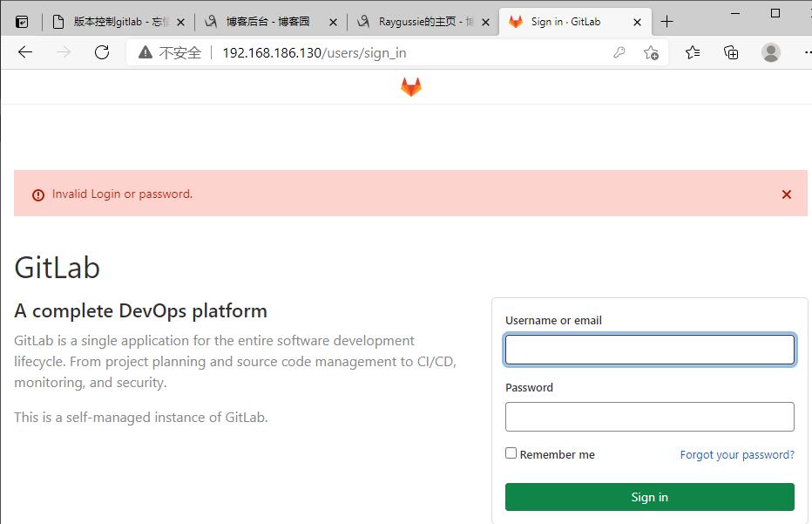Click the address bar URL text
Screen dimensions: 812x524
[314, 53]
